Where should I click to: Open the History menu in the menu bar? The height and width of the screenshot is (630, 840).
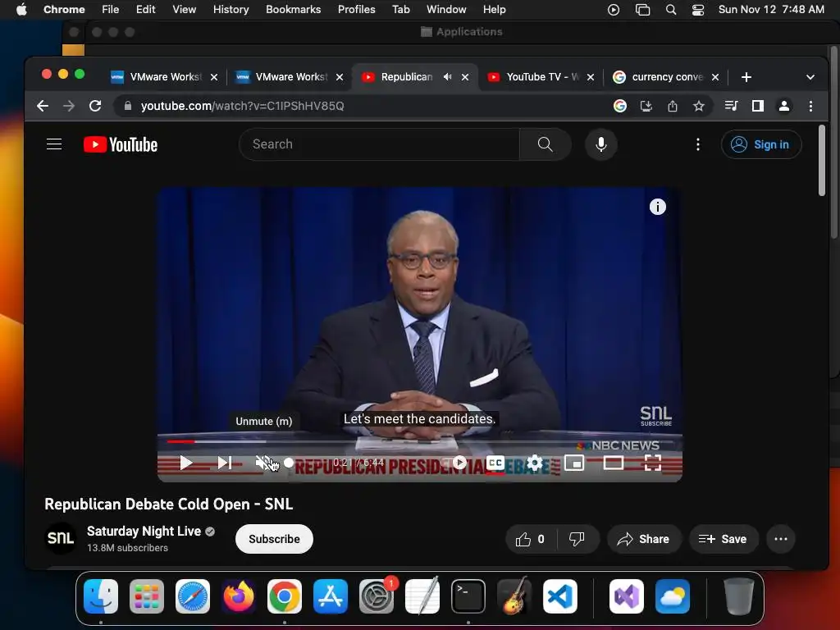pyautogui.click(x=231, y=9)
